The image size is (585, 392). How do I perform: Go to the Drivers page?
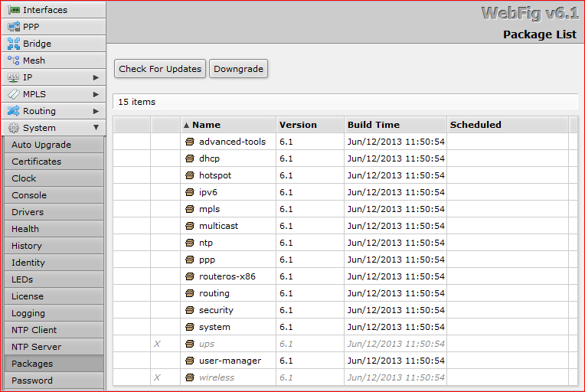pos(54,212)
